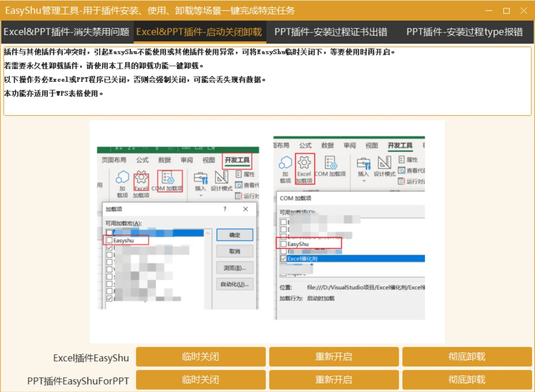The width and height of the screenshot is (535, 392).
Task: Click 重新开启 for PPT插件EasyShuForPPT
Action: (334, 380)
